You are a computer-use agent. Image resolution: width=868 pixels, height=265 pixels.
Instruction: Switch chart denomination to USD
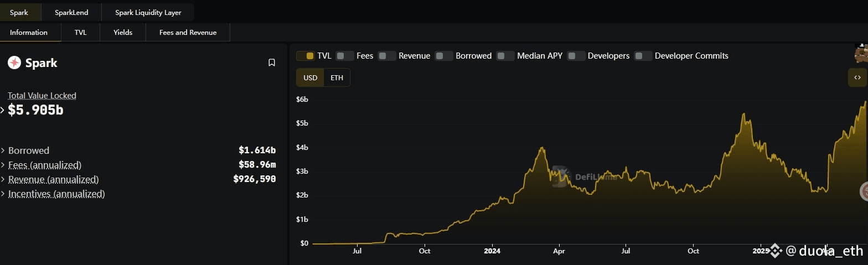click(310, 77)
